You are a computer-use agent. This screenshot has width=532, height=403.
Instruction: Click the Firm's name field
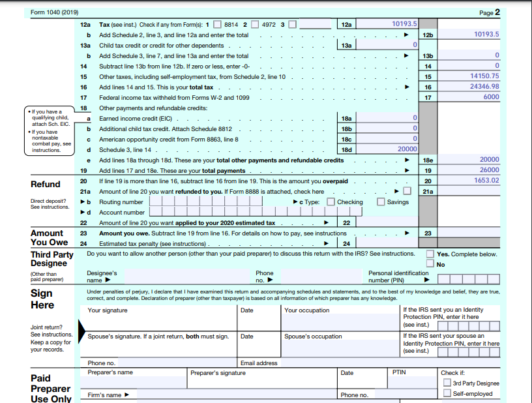[237, 395]
